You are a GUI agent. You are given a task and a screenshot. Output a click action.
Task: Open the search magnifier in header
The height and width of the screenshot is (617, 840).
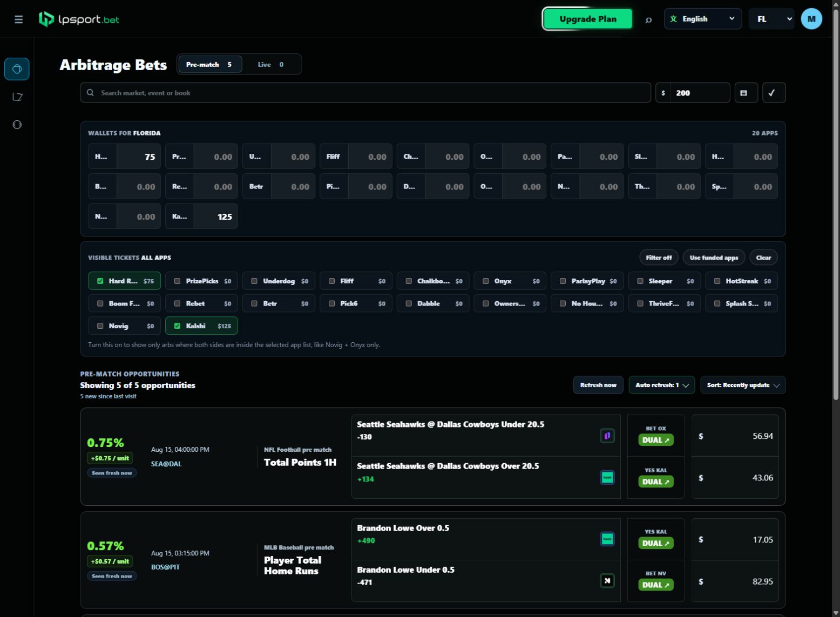648,19
